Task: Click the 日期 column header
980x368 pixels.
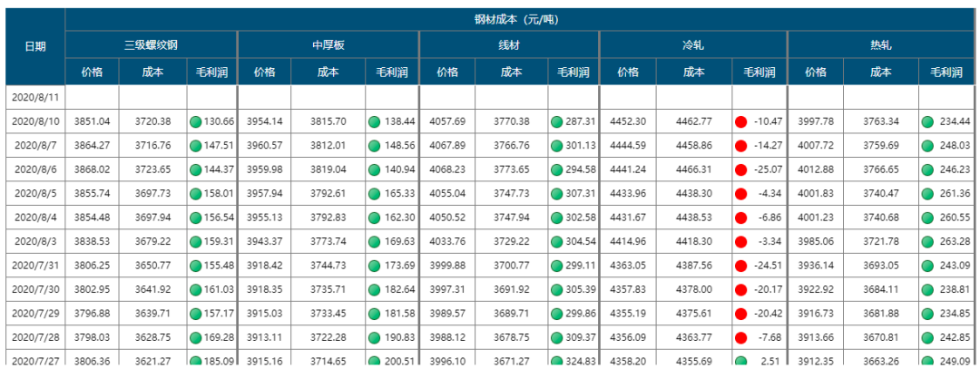Action: coord(35,46)
